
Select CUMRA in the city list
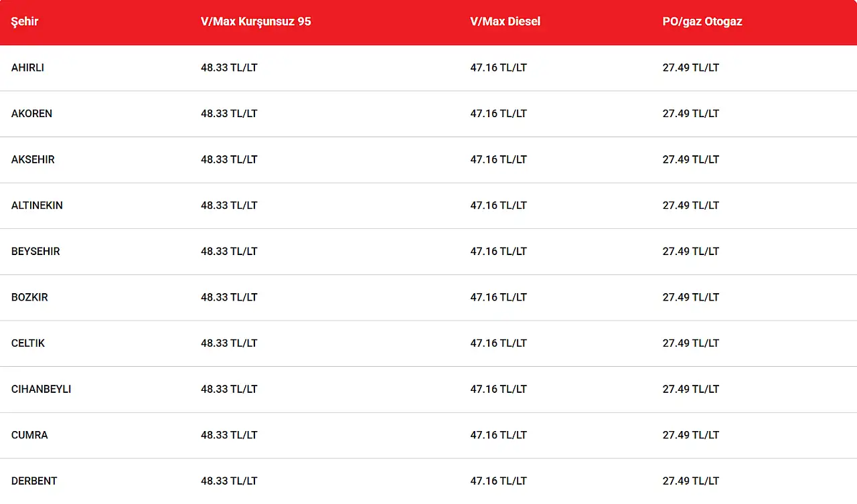coord(29,435)
